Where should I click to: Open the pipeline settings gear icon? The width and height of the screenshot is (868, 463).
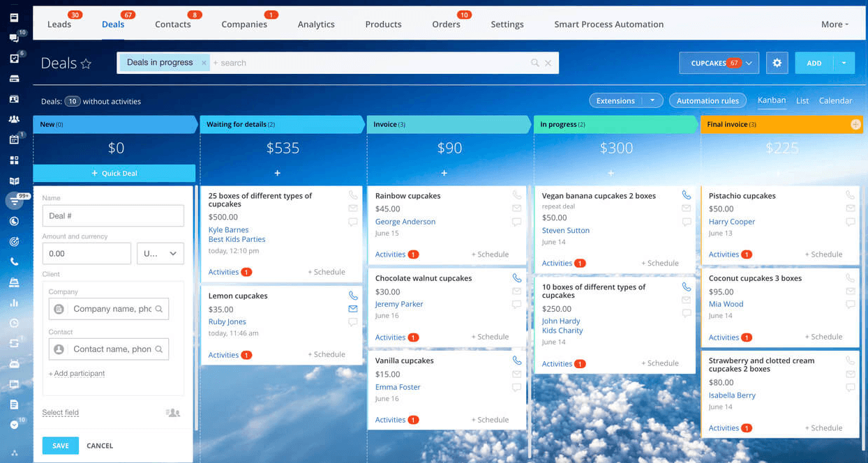pos(777,63)
